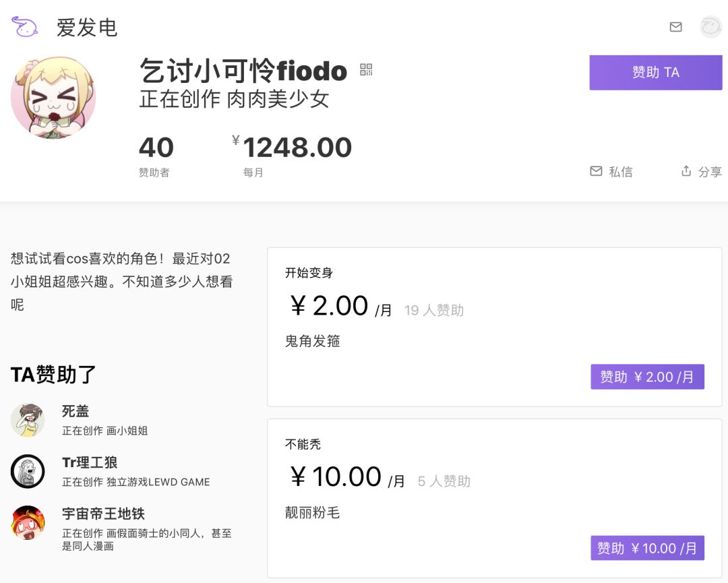The width and height of the screenshot is (728, 583).
Task: Click the private message envelope icon
Action: coord(596,171)
